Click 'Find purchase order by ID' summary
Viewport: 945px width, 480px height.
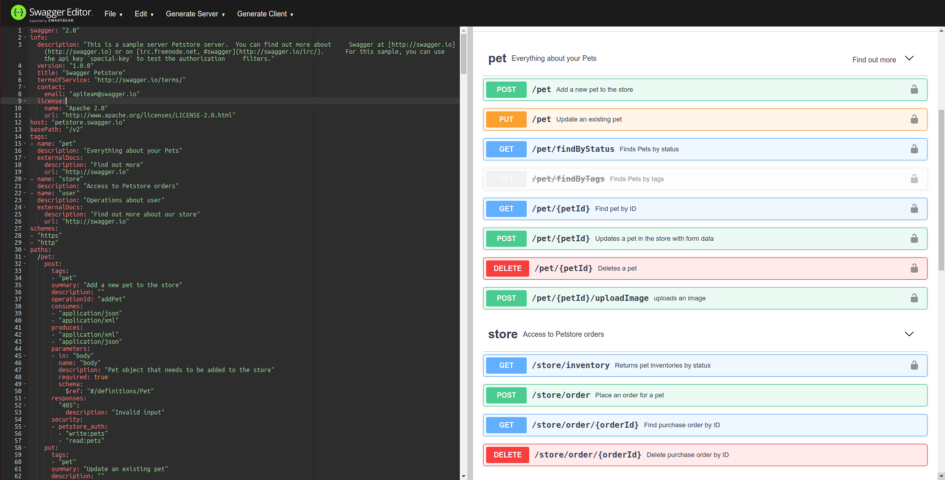click(x=682, y=425)
